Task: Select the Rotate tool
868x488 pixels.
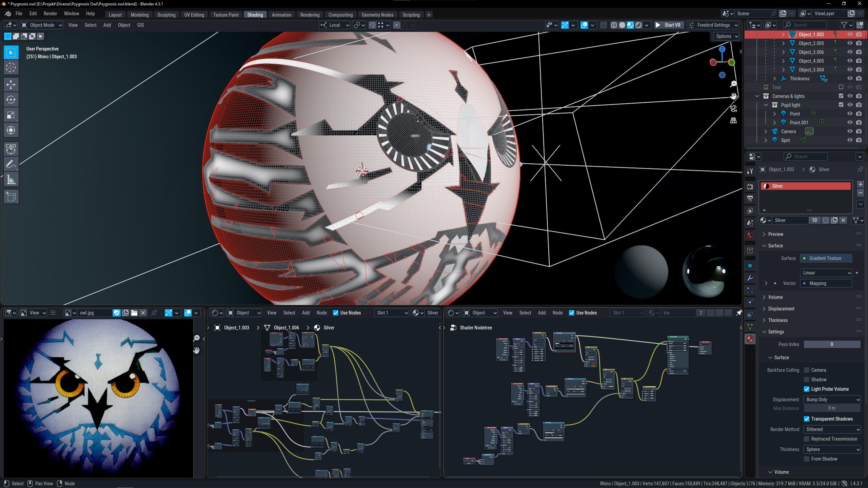Action: coord(11,100)
